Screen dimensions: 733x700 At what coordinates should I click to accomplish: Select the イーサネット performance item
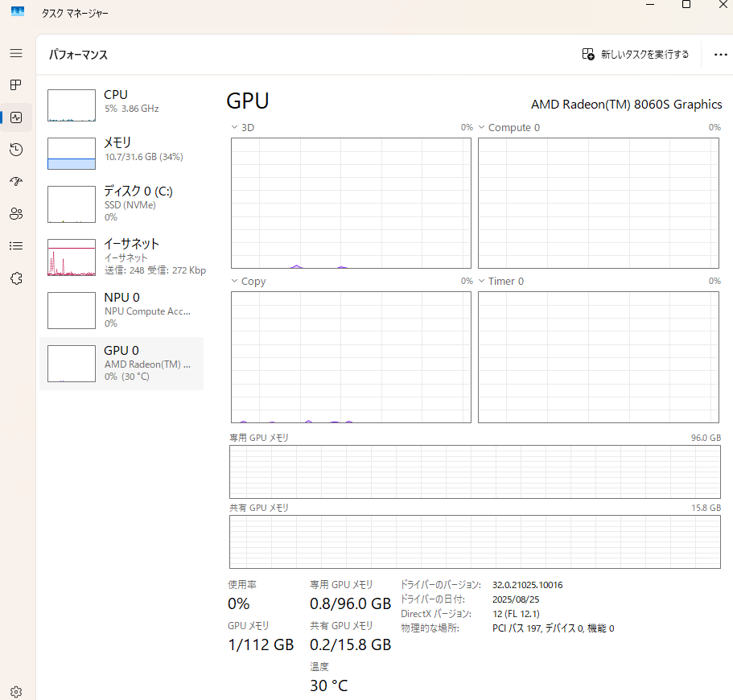click(121, 257)
